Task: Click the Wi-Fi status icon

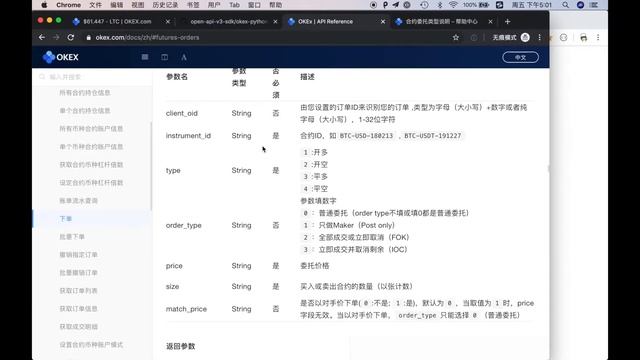Action: pyautogui.click(x=453, y=5)
